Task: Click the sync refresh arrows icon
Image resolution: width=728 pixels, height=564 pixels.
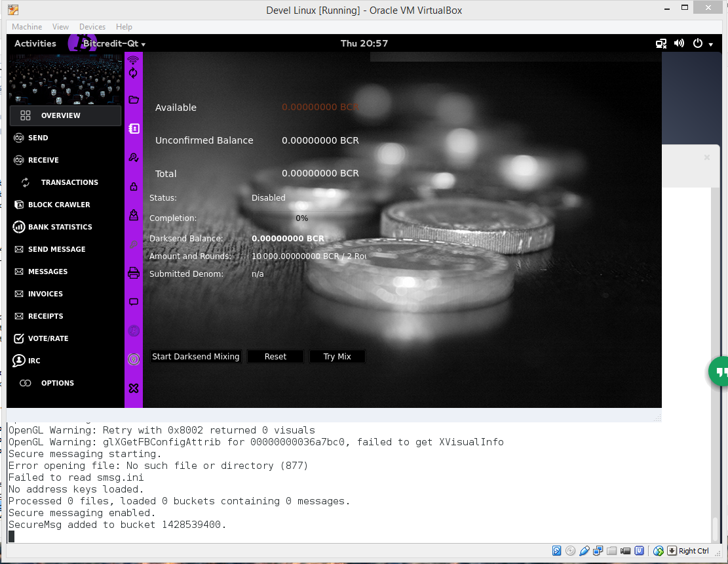Action: (133, 73)
